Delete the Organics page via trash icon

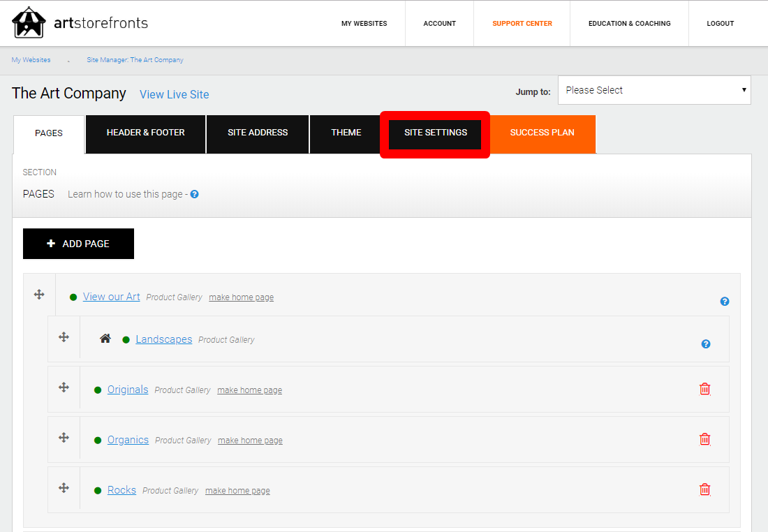point(704,439)
